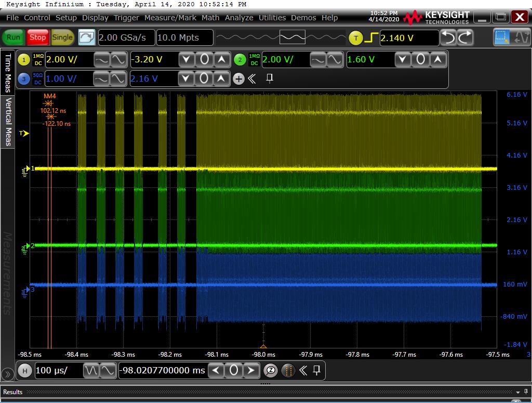Pin the horizontal toolbar with pushpin icon
Screen dimensions: 532x403
point(316,370)
